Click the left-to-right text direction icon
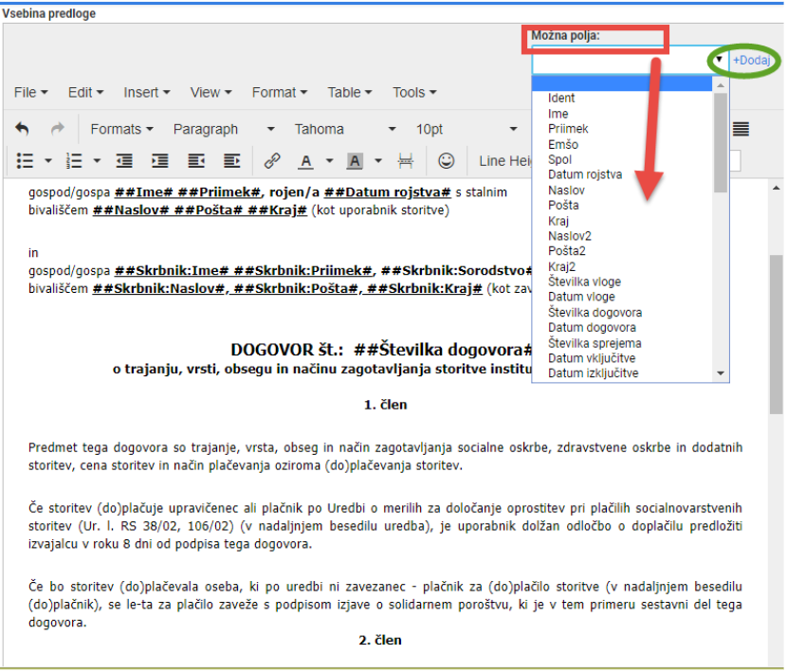Image resolution: width=787 pixels, height=672 pixels. click(196, 161)
